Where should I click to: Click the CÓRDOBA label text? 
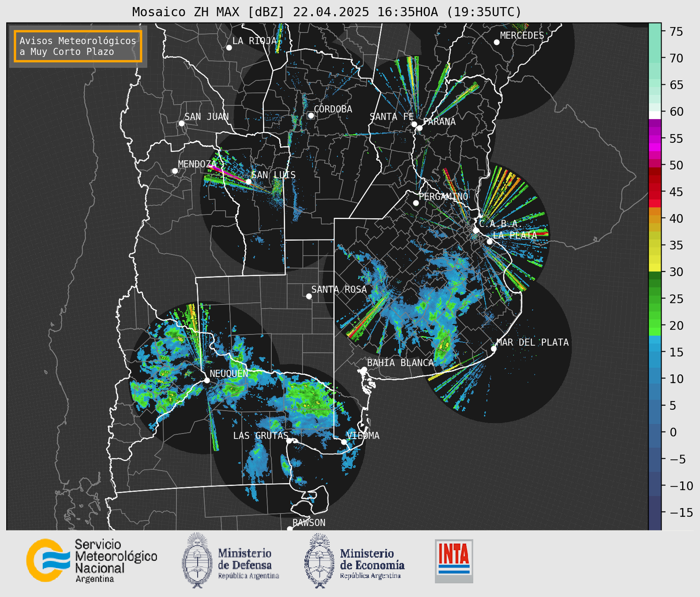[x=333, y=109]
